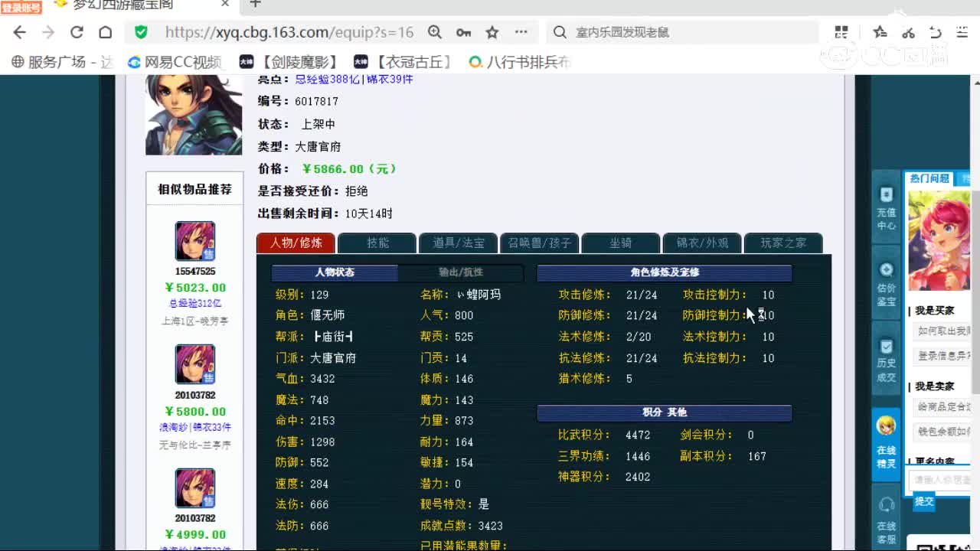Switch to the 技能 tab

[377, 243]
